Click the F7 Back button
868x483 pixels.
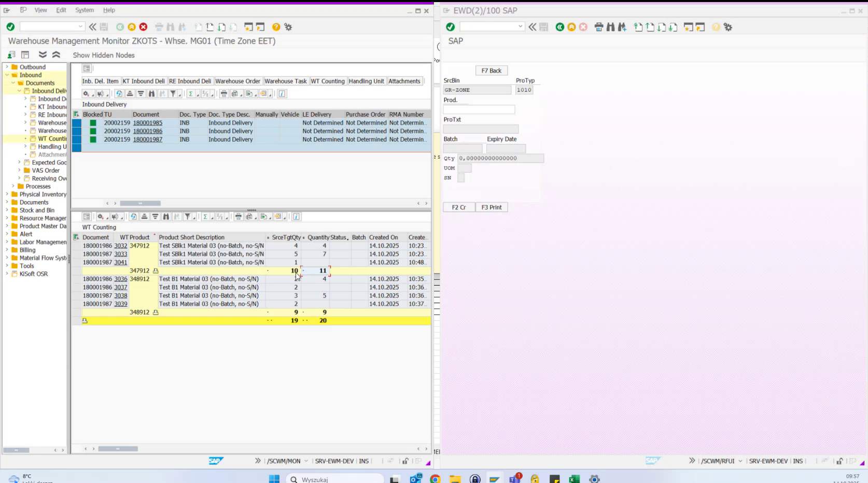(491, 70)
